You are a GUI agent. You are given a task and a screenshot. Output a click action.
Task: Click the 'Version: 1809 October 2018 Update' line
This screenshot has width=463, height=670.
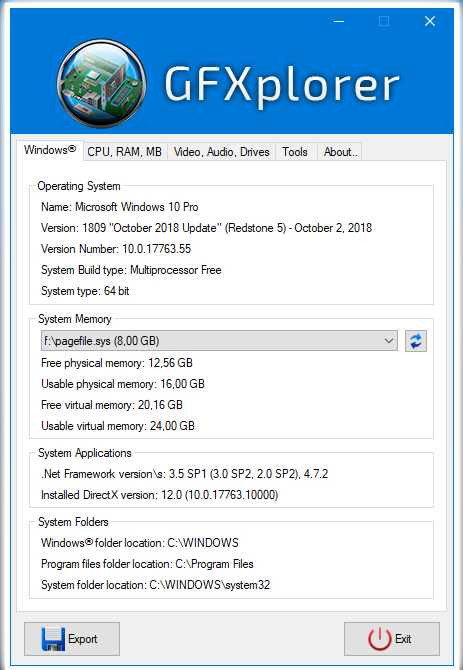click(x=206, y=228)
